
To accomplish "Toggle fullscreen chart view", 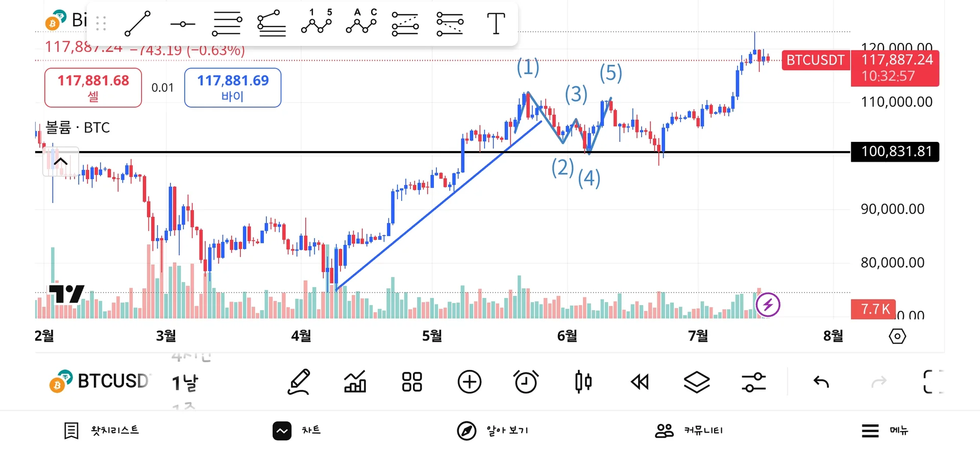I will [x=932, y=382].
